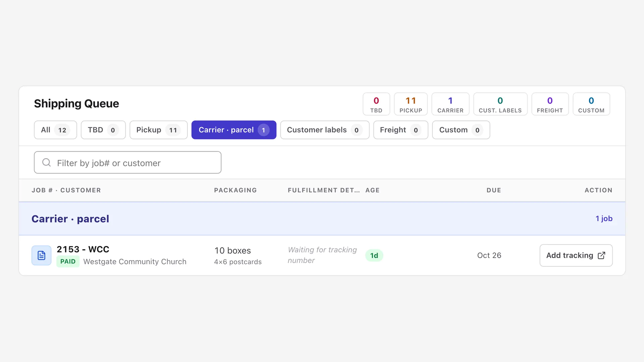Click the Pickup summary card showing 11
This screenshot has width=644, height=362.
(x=411, y=104)
